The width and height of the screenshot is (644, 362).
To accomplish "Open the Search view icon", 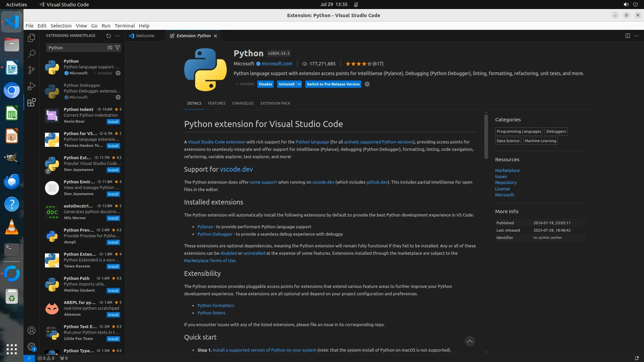I will tap(32, 54).
